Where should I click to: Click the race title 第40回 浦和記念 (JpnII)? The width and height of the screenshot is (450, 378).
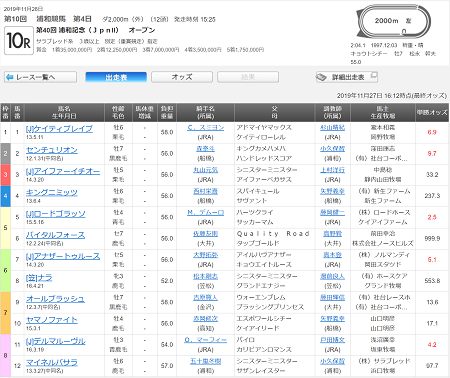coord(77,30)
